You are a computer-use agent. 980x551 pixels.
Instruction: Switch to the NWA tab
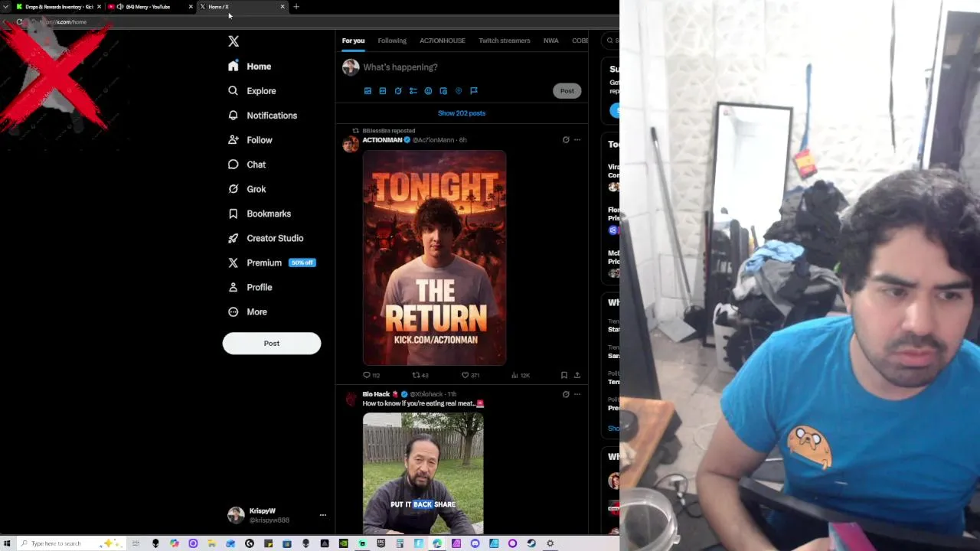pyautogui.click(x=551, y=41)
